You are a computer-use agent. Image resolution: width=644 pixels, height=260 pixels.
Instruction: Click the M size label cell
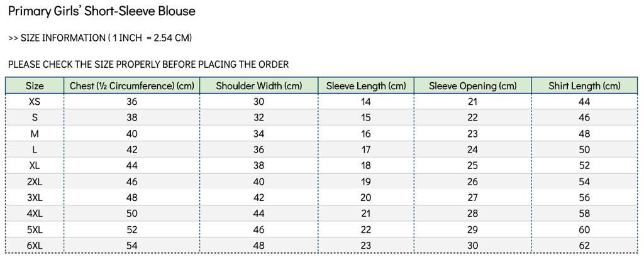point(35,133)
